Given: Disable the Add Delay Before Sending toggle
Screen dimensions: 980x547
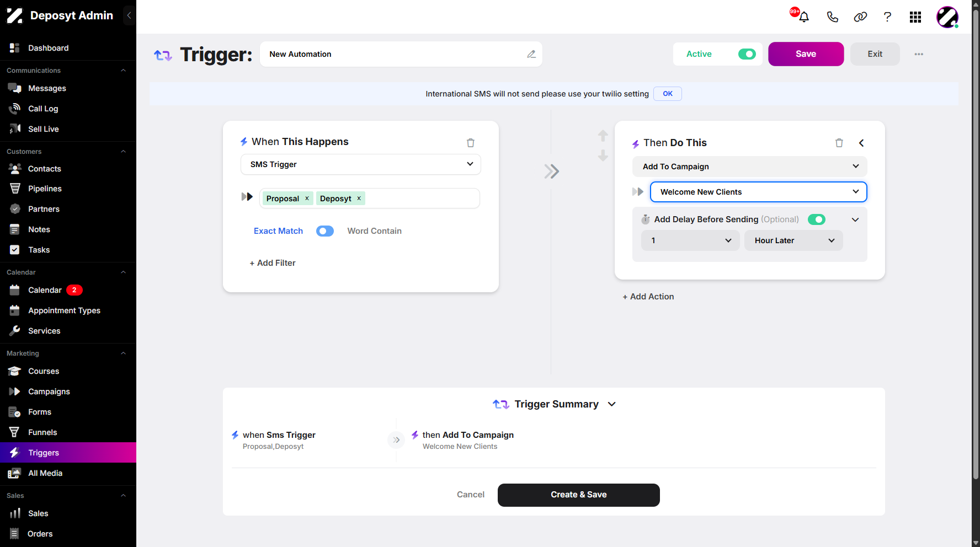Looking at the screenshot, I should click(817, 219).
